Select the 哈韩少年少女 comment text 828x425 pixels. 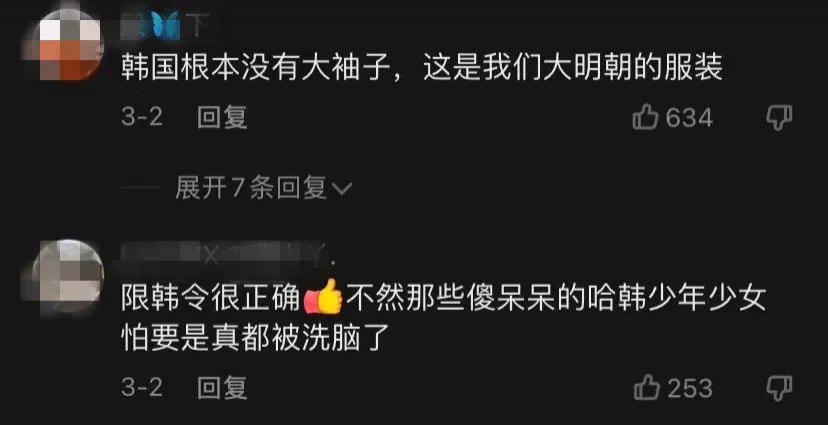coord(444,317)
